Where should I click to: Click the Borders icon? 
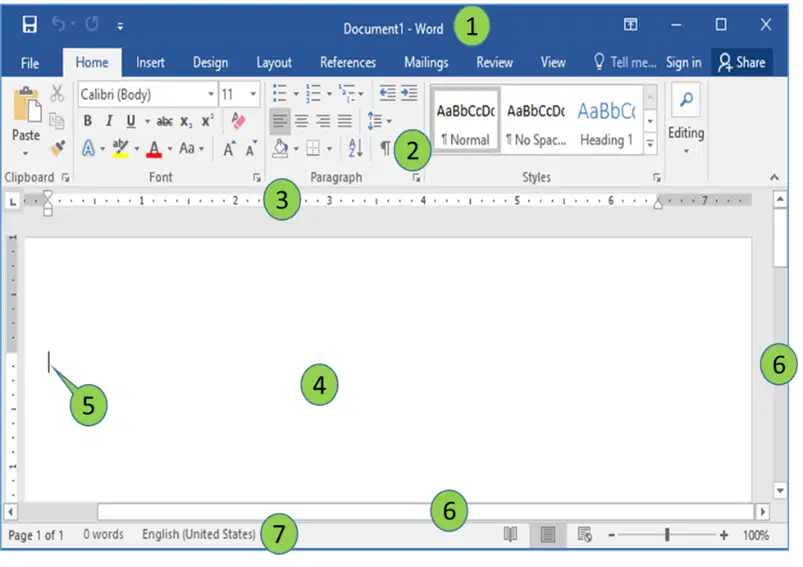[313, 149]
